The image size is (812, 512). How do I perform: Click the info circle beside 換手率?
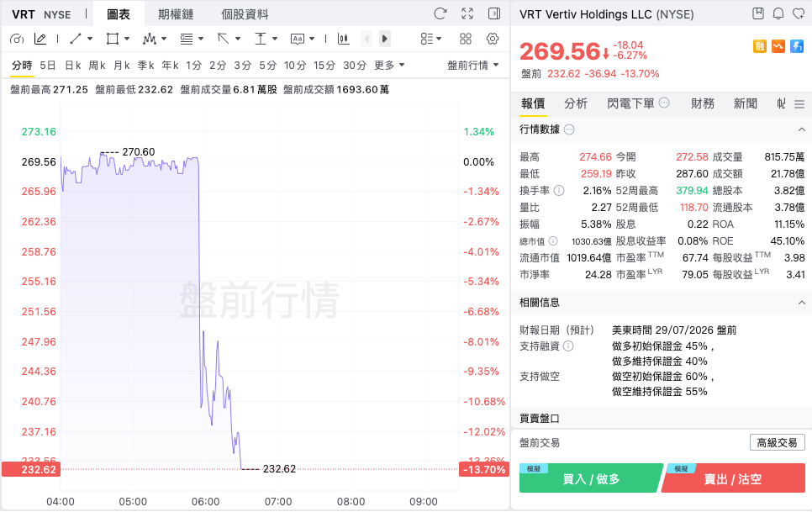click(x=559, y=191)
